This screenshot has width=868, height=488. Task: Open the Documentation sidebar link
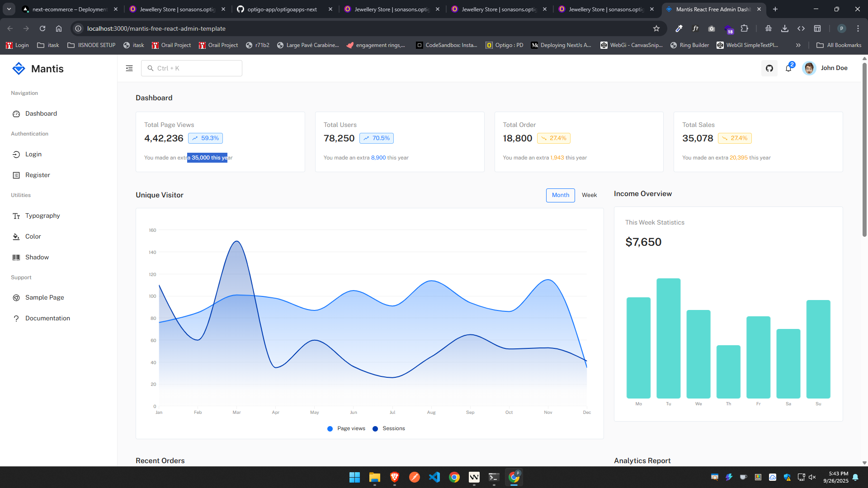coord(47,319)
